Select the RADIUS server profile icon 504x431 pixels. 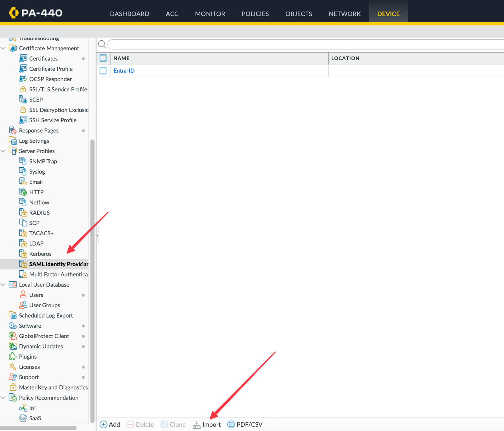tap(23, 212)
